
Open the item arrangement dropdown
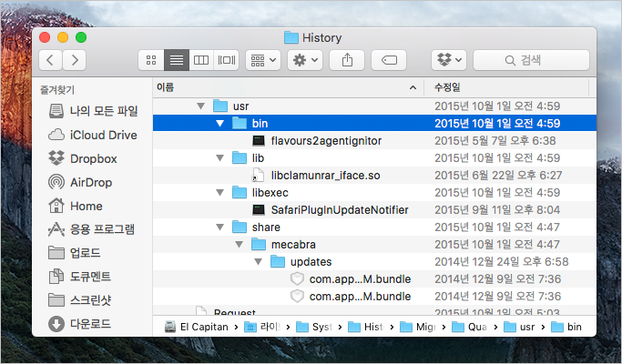coord(263,60)
